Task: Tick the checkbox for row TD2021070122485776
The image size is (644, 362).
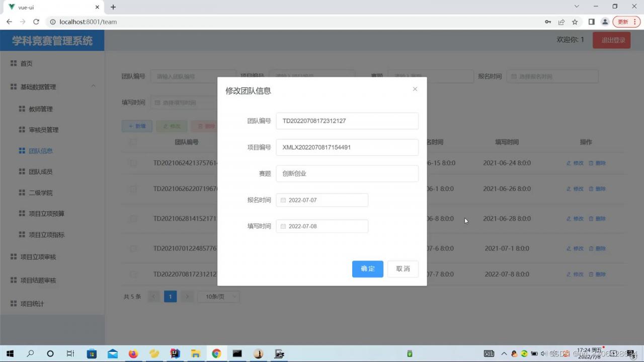Action: (x=133, y=248)
